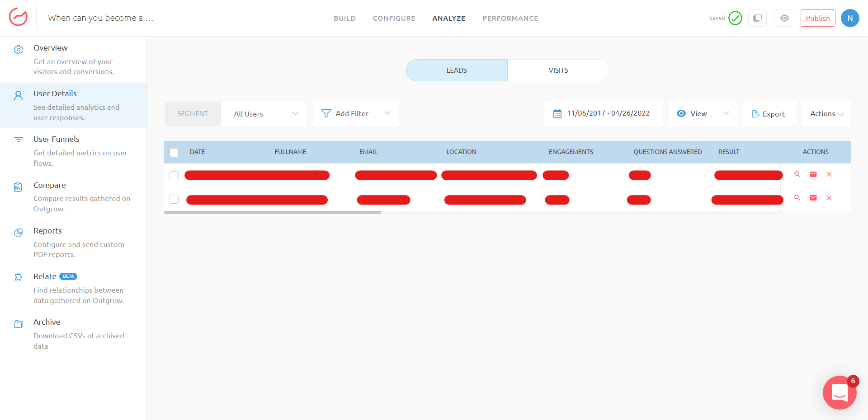
Task: Open the Add Filter dropdown arrow
Action: coord(387,113)
